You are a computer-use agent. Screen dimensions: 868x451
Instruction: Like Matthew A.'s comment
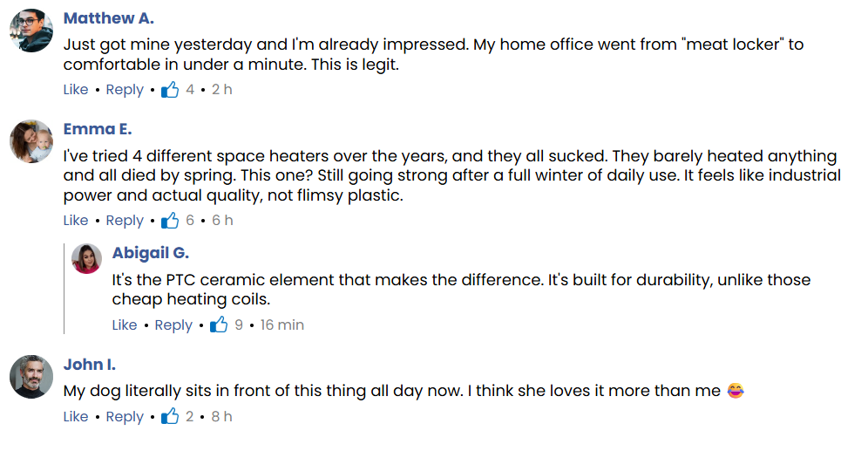[x=76, y=89]
